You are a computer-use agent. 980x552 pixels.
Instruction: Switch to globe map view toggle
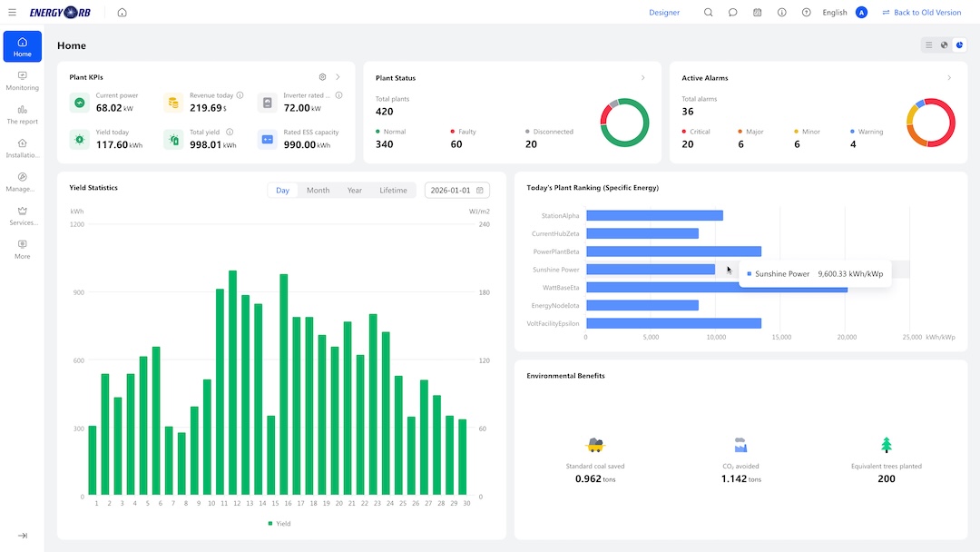945,45
